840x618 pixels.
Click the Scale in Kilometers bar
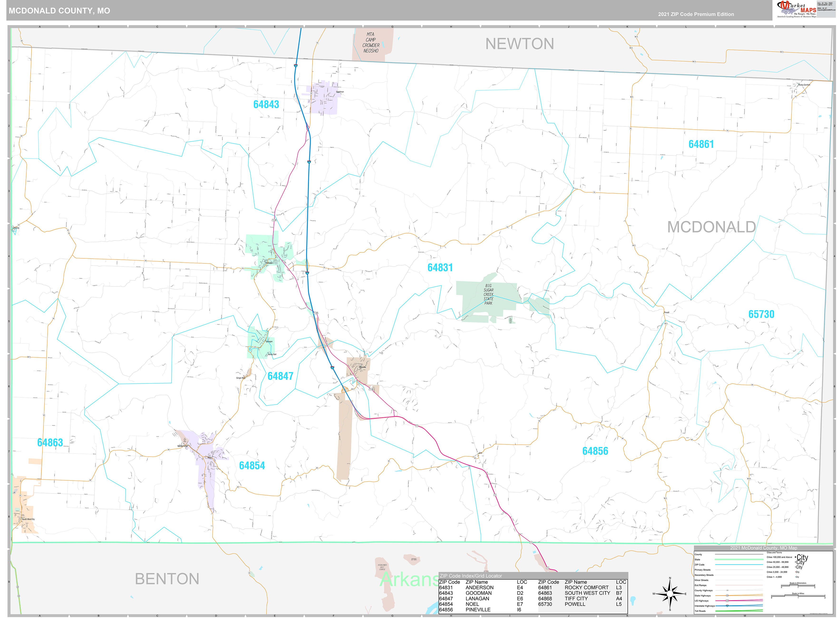coord(798,585)
